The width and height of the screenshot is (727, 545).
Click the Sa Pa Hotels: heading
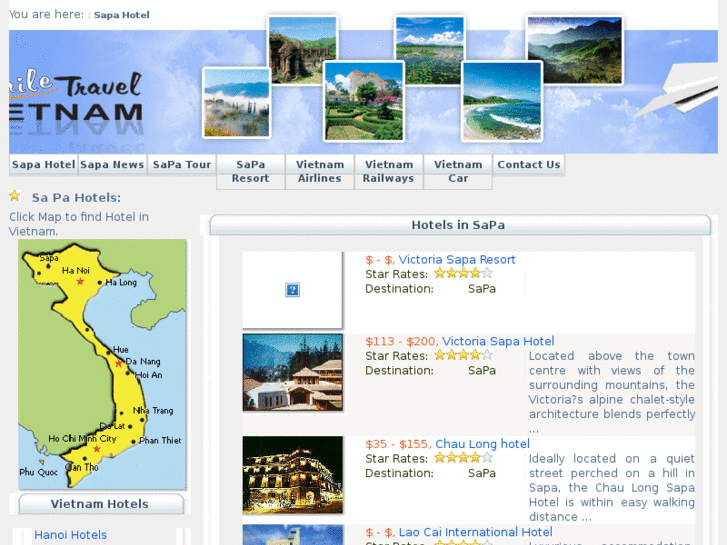76,198
